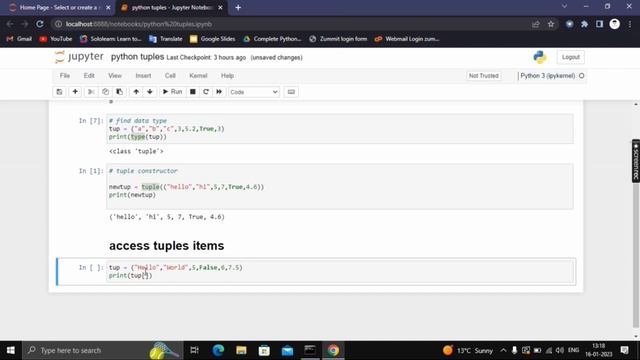The height and width of the screenshot is (360, 640).
Task: Open the Google Slides bookmark
Action: [213, 39]
